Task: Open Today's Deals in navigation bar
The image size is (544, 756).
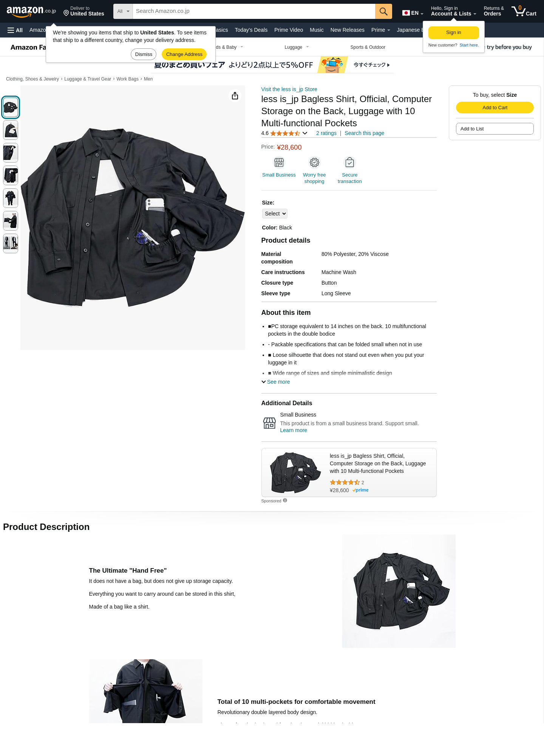Action: tap(251, 30)
